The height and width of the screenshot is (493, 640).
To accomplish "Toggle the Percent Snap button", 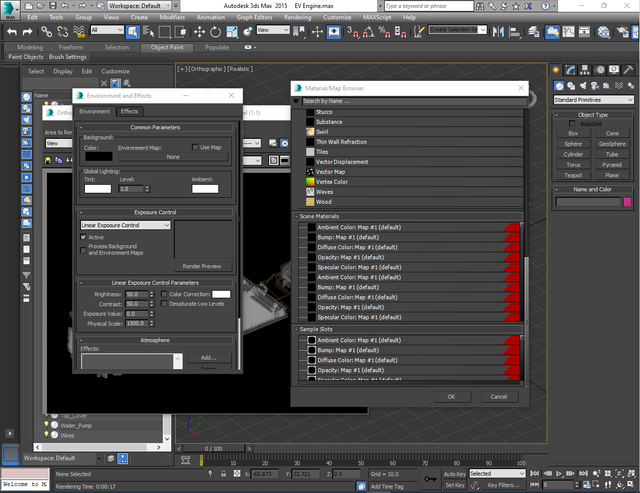I will [384, 32].
